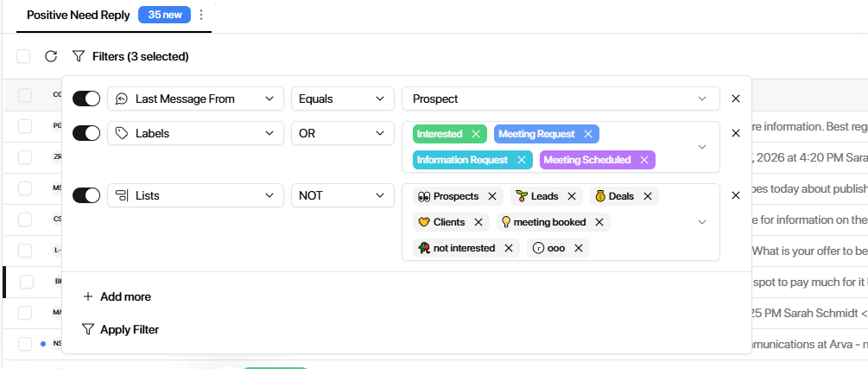This screenshot has width=868, height=369.
Task: Click the refresh icon next to Filters
Action: pyautogui.click(x=51, y=56)
